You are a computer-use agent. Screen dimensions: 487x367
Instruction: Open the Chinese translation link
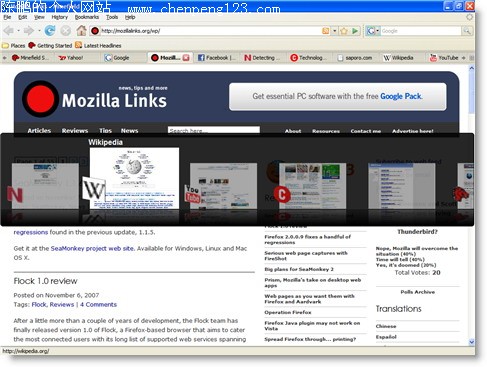[386, 326]
